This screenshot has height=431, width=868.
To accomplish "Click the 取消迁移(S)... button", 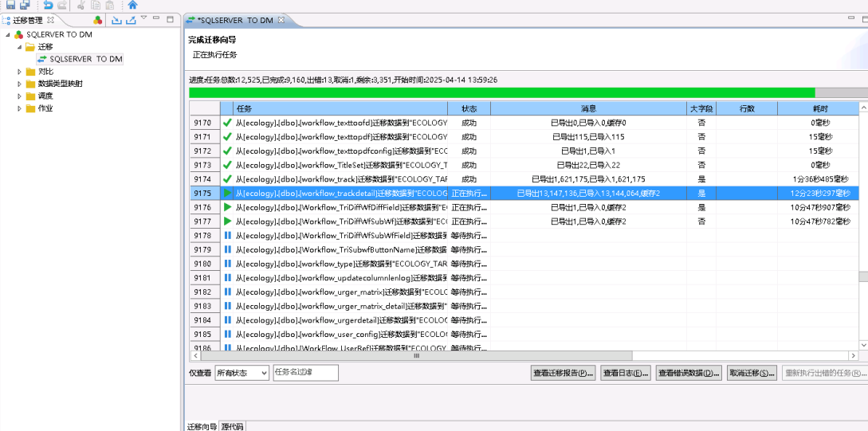I will pyautogui.click(x=752, y=373).
